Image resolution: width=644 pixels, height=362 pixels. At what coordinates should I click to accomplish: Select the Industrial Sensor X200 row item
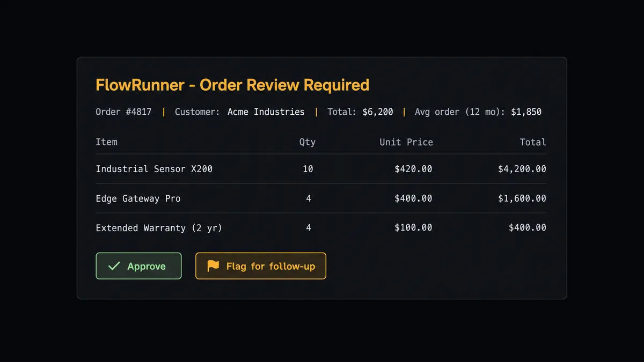154,169
